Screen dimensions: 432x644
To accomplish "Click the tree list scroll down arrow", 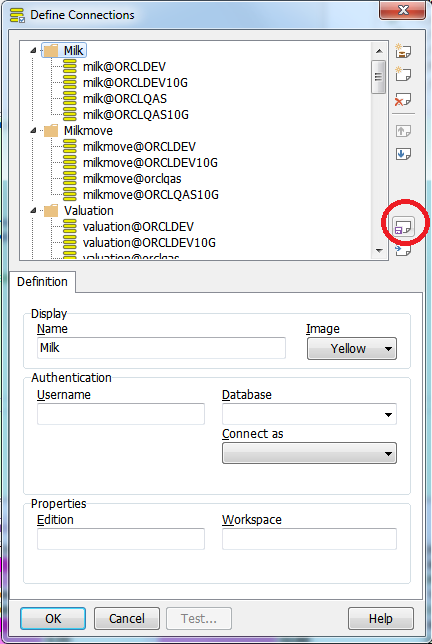I will tap(379, 250).
